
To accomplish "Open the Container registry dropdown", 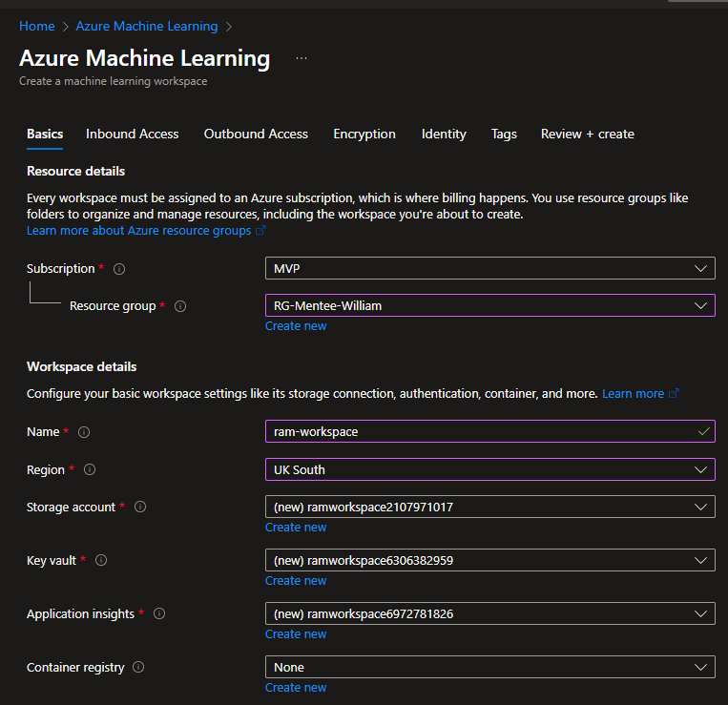I will pyautogui.click(x=489, y=668).
